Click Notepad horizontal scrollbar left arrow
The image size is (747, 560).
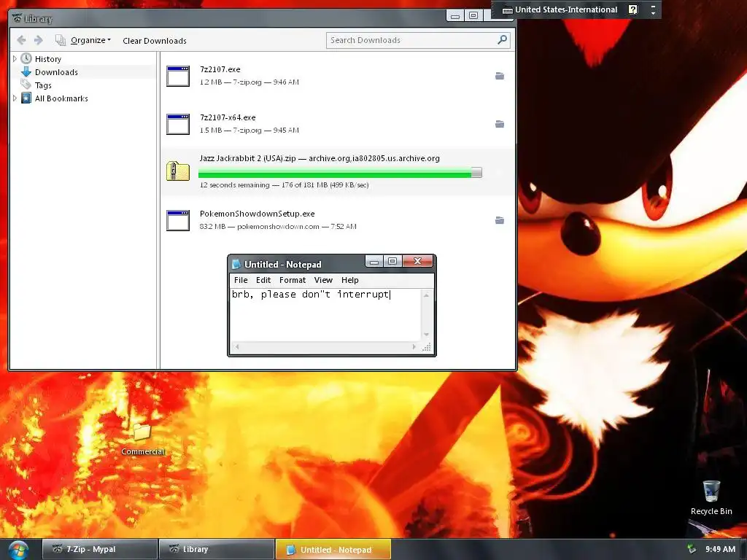pos(237,346)
